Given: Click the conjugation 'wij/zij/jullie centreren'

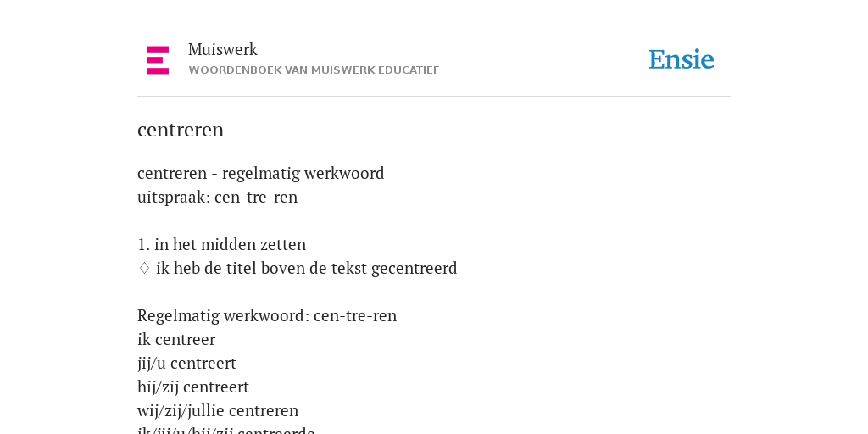Looking at the screenshot, I should coord(218,411).
